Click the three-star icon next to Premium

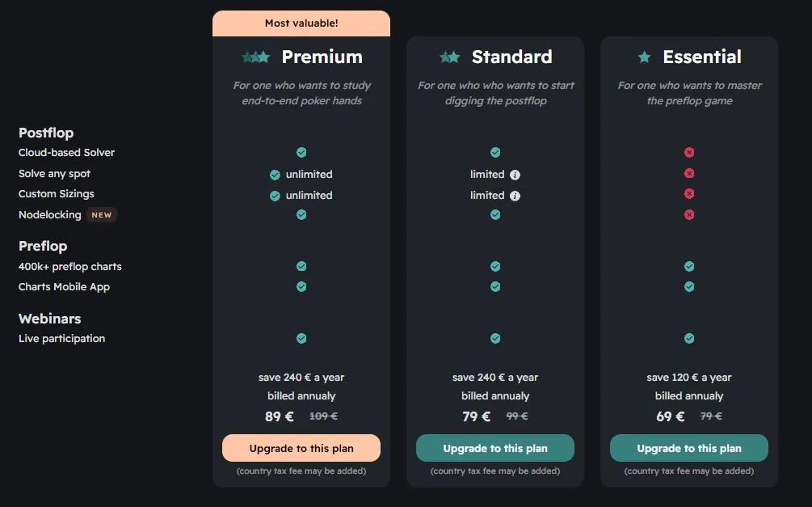tap(256, 57)
